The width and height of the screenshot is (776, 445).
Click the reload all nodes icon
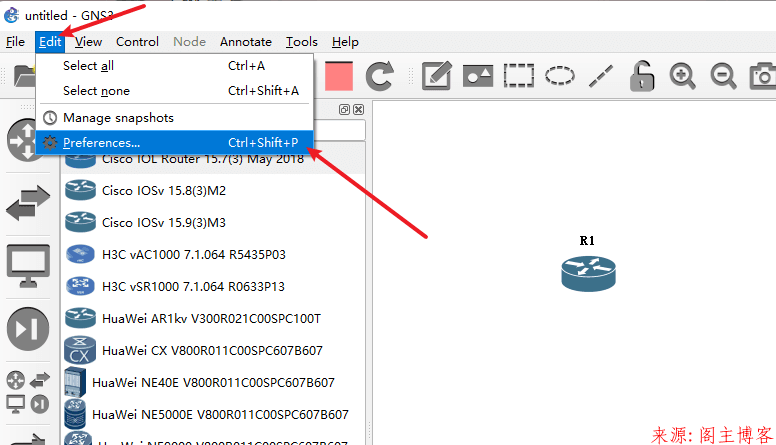point(380,76)
